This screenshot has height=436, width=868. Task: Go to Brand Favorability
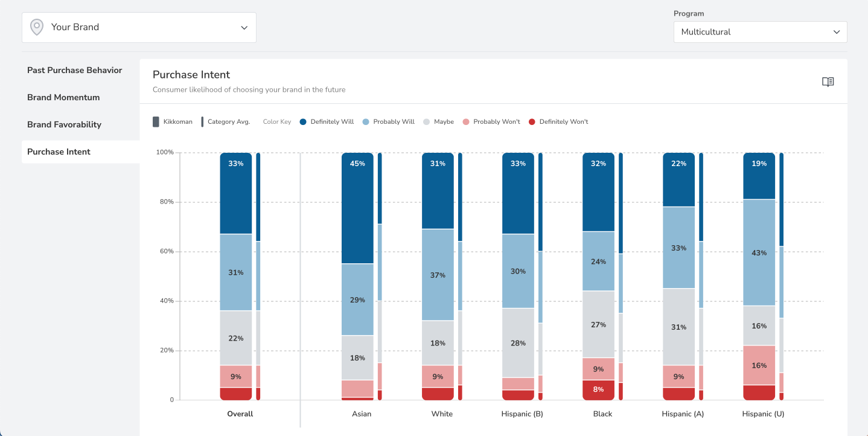coord(64,124)
